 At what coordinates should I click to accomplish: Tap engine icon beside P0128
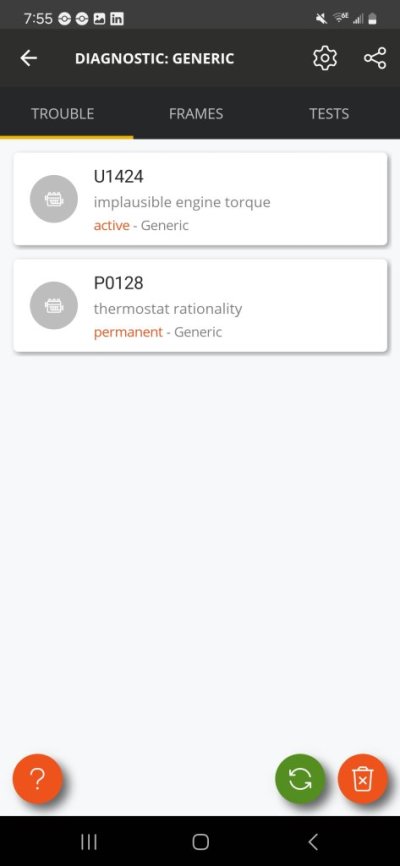pos(54,305)
